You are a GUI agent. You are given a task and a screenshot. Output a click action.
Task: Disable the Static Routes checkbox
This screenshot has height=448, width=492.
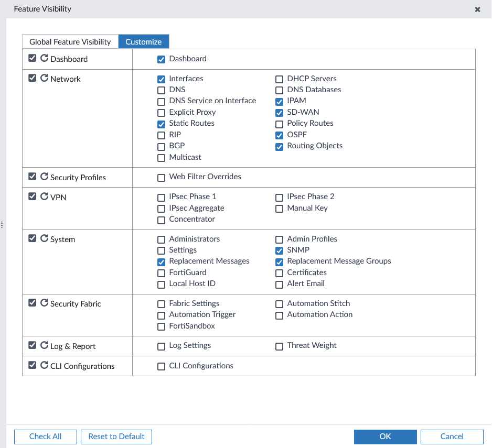[x=161, y=124]
